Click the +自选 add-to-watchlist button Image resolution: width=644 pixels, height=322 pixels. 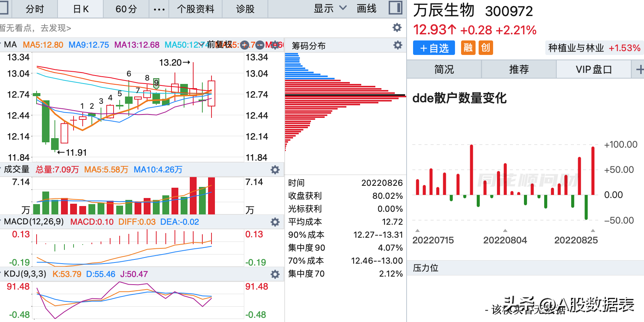coord(434,48)
